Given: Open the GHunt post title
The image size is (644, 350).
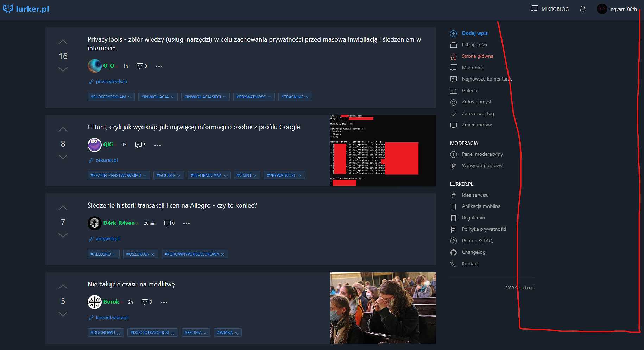Looking at the screenshot, I should pos(194,127).
